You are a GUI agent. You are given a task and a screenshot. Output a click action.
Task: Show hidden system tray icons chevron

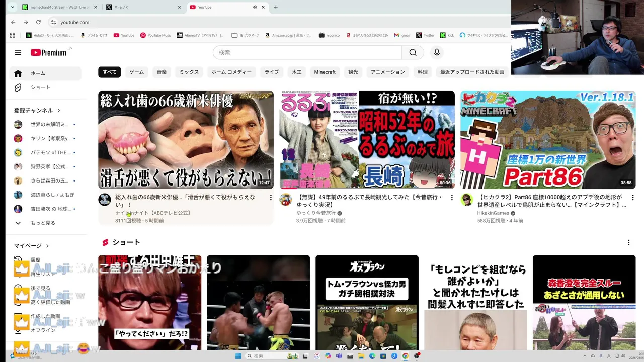584,356
